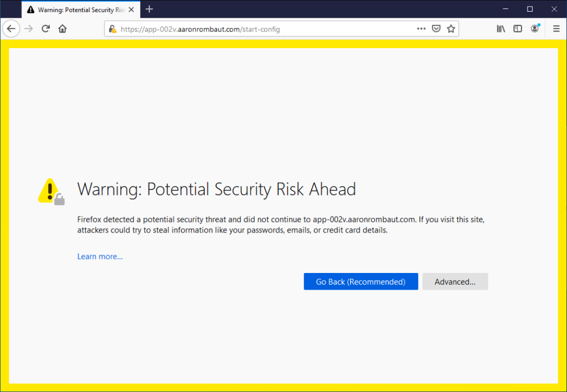This screenshot has height=392, width=567.
Task: Click the Forward arrow navigation button
Action: [29, 29]
